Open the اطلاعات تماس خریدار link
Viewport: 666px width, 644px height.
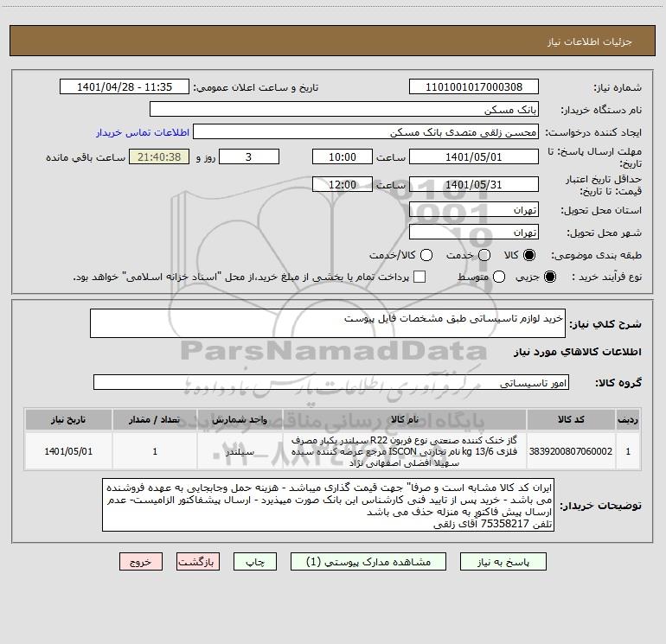tap(143, 132)
